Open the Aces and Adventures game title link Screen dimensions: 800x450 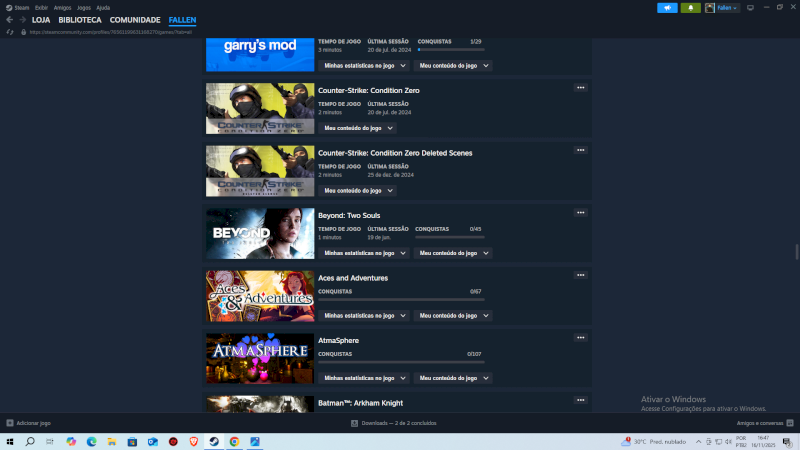click(352, 278)
